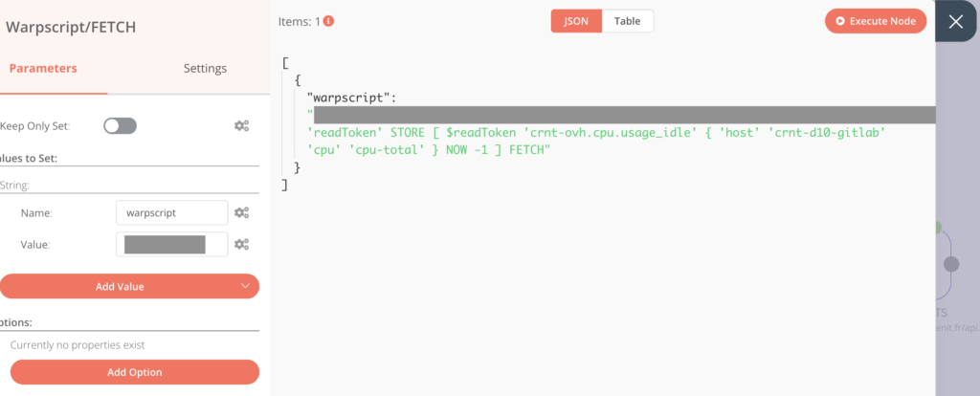This screenshot has height=396, width=980.
Task: Click the Name input containing warpscript
Action: pyautogui.click(x=171, y=212)
